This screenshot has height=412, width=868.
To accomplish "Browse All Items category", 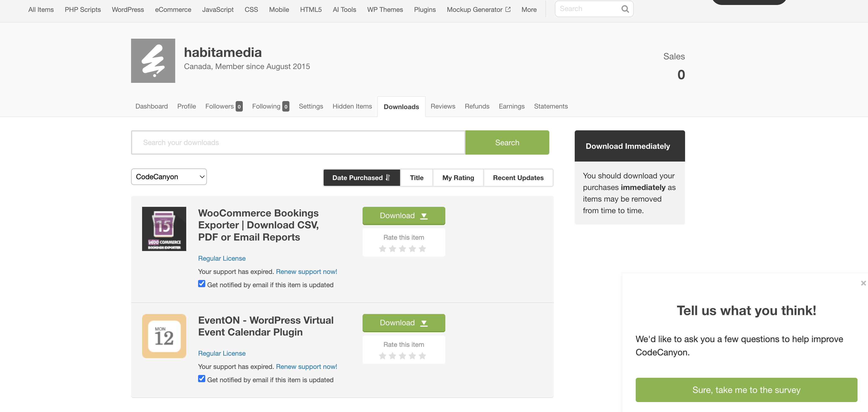I will [x=41, y=9].
